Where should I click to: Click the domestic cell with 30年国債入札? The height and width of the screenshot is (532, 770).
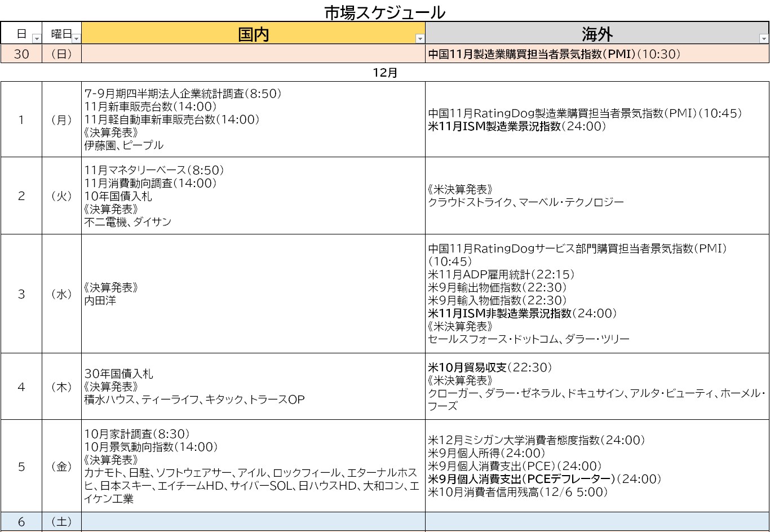tap(253, 387)
